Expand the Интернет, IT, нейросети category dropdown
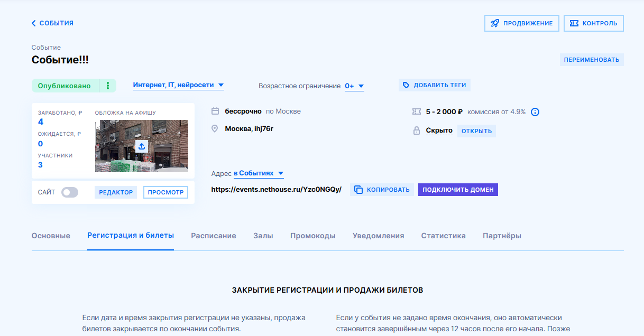This screenshot has height=336, width=644. click(x=179, y=85)
